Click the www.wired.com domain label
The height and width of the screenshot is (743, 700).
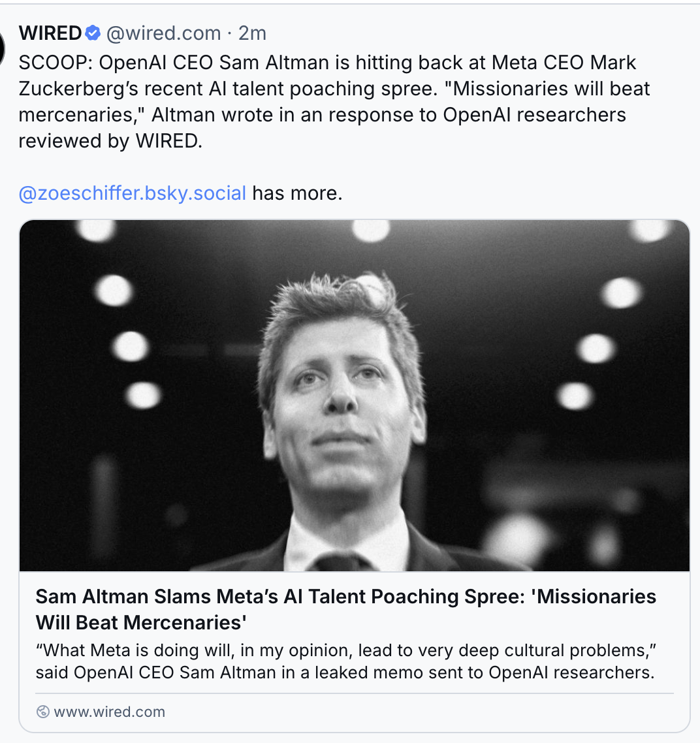pos(109,712)
